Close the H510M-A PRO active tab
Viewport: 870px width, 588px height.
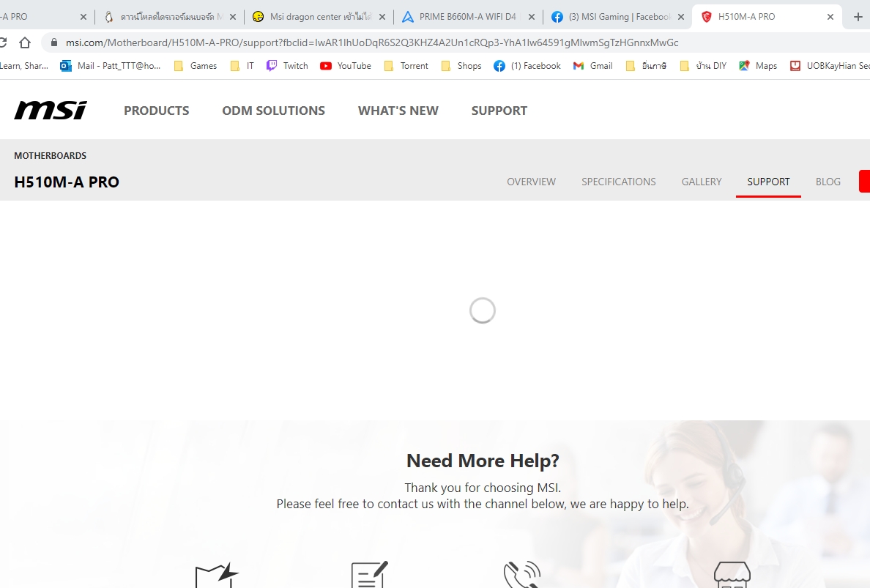(830, 17)
